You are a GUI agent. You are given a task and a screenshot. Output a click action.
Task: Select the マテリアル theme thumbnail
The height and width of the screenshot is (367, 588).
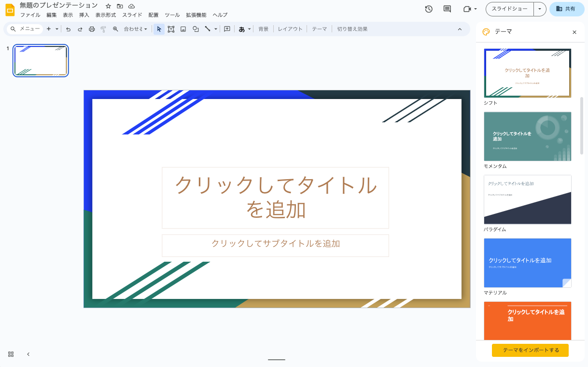[x=527, y=263]
